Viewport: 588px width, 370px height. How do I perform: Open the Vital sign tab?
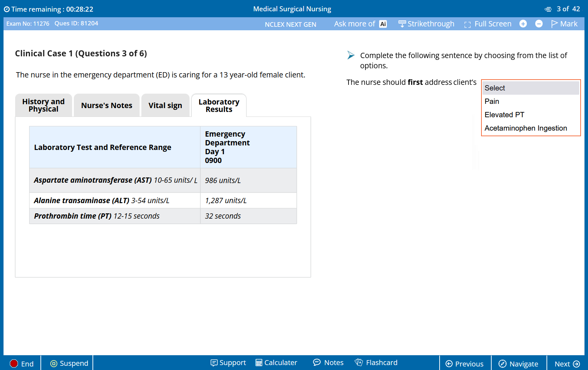pyautogui.click(x=165, y=105)
